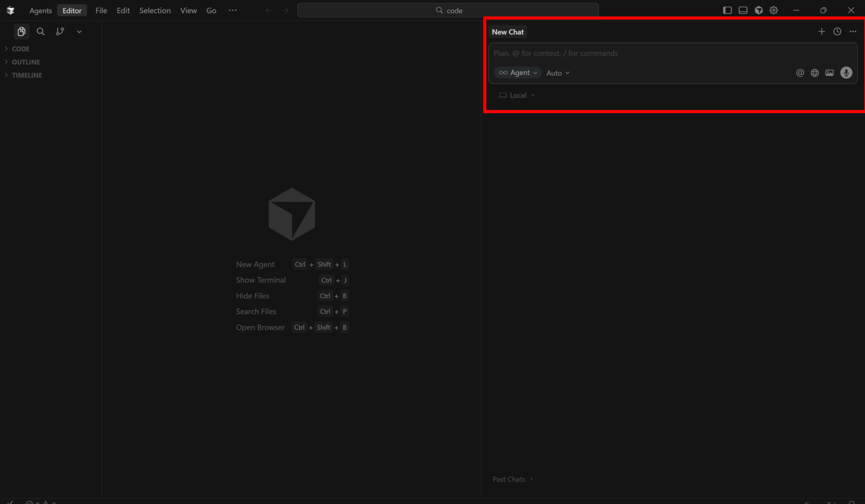This screenshot has width=865, height=504.
Task: Click the attach image icon
Action: 829,73
